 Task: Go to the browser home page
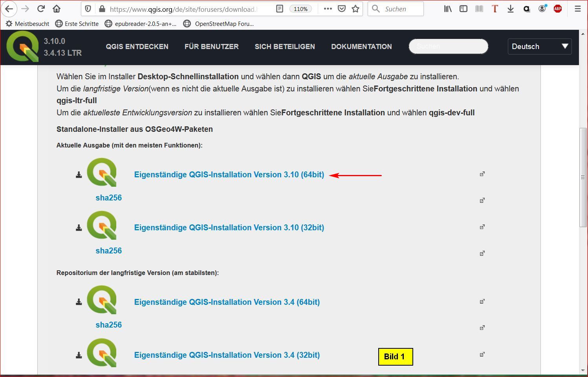(x=57, y=9)
